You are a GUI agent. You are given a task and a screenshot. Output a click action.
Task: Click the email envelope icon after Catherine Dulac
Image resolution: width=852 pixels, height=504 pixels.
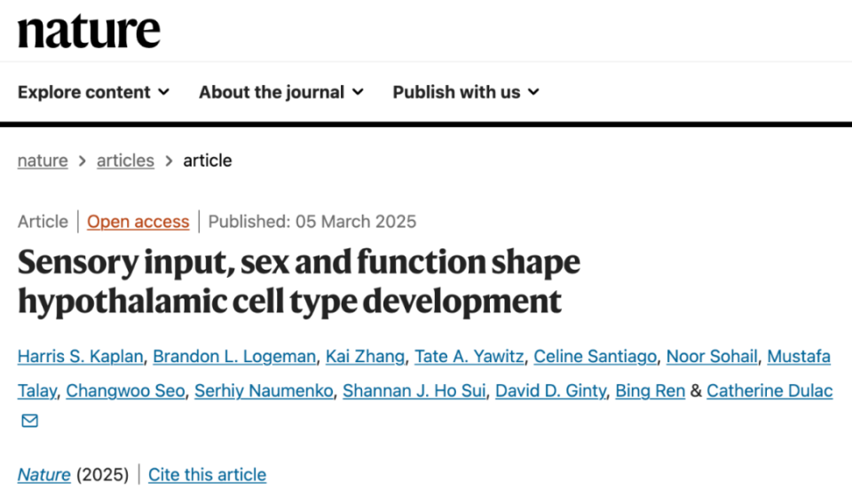(x=30, y=421)
